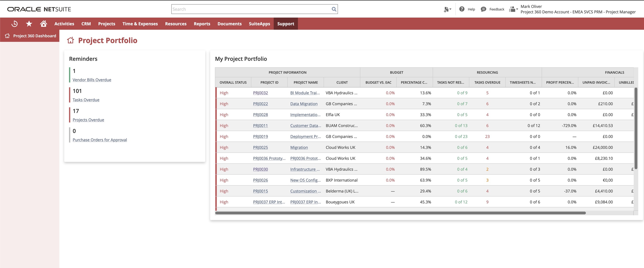Switch to the Support tab
The width and height of the screenshot is (644, 268).
pos(286,24)
